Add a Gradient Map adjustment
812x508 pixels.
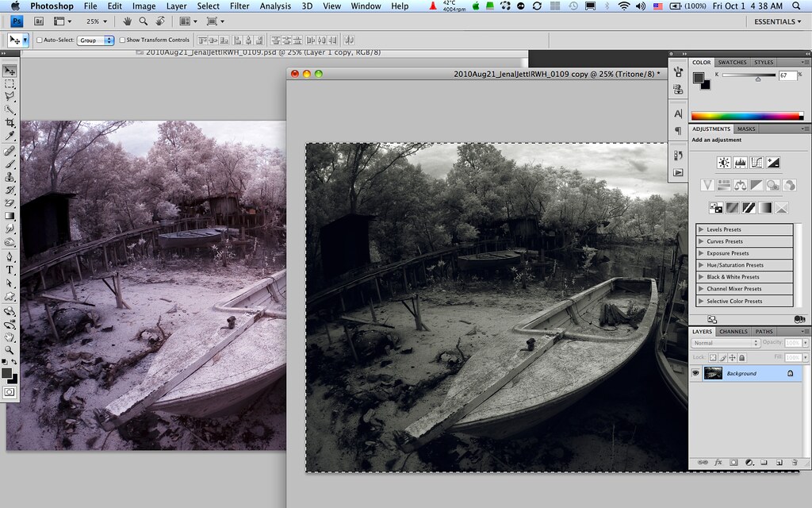click(x=765, y=208)
